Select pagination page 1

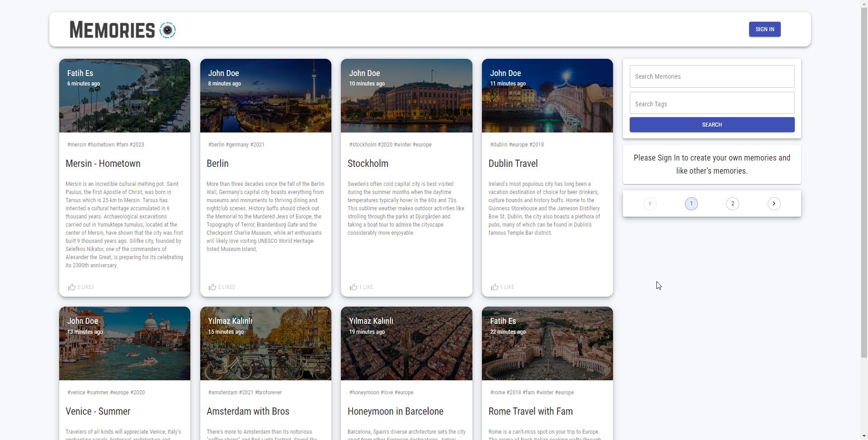click(691, 203)
